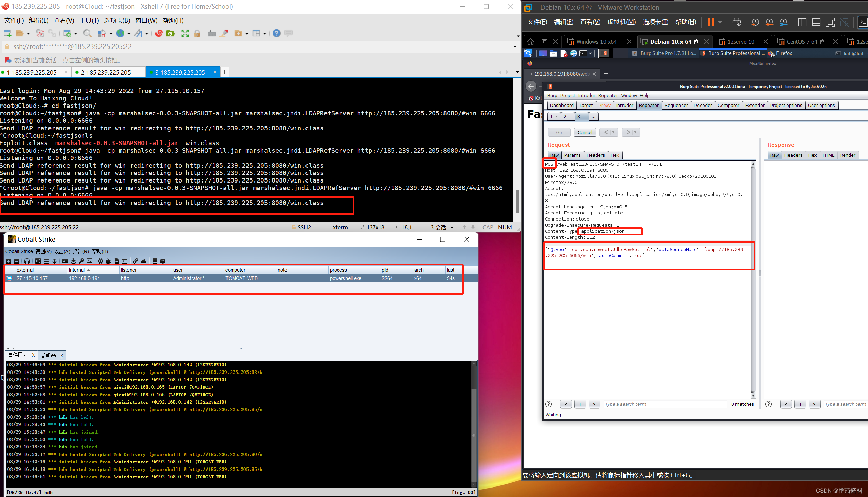The width and height of the screenshot is (868, 497).
Task: Click Xshell font icon
Action: click(x=138, y=33)
